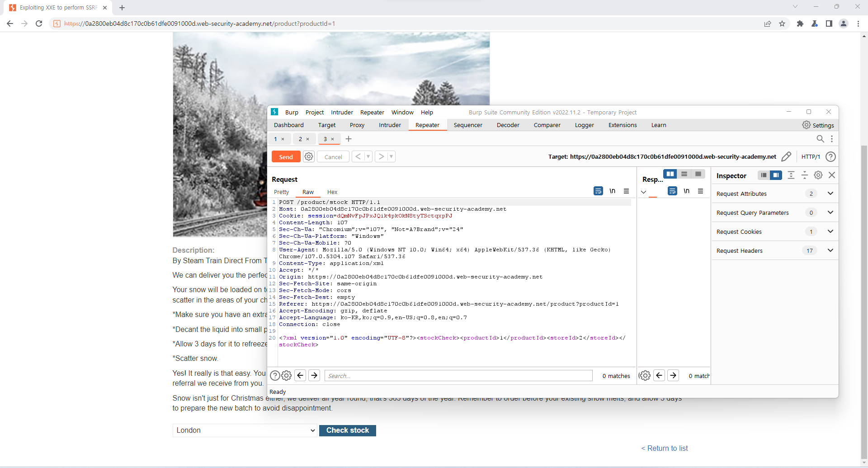Open London store dropdown

pos(245,430)
